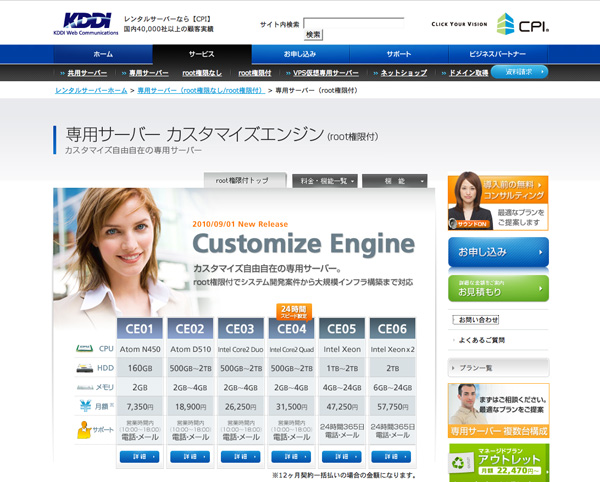
Task: Click the 資料請求 pill button
Action: pyautogui.click(x=520, y=72)
